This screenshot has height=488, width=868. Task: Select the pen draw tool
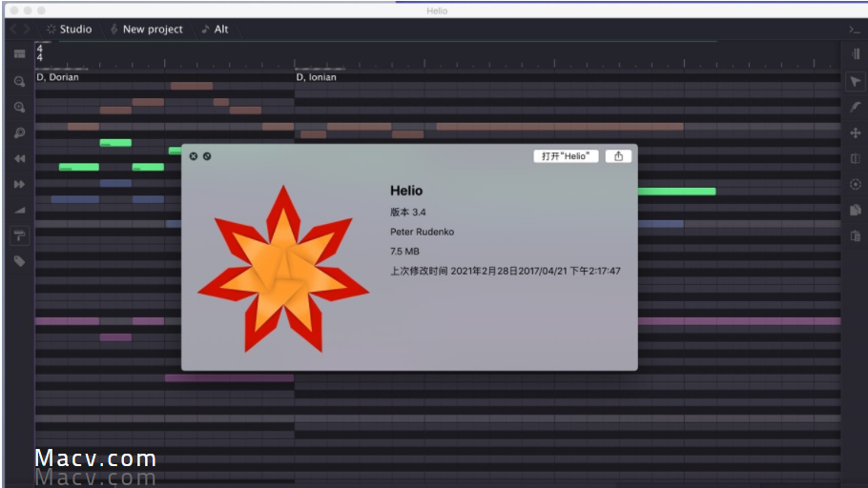(856, 107)
